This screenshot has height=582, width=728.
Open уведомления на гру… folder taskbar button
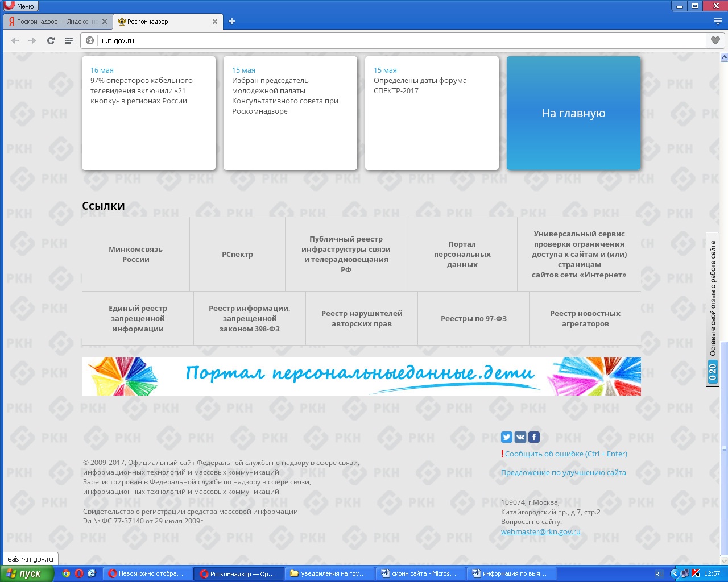(330, 573)
